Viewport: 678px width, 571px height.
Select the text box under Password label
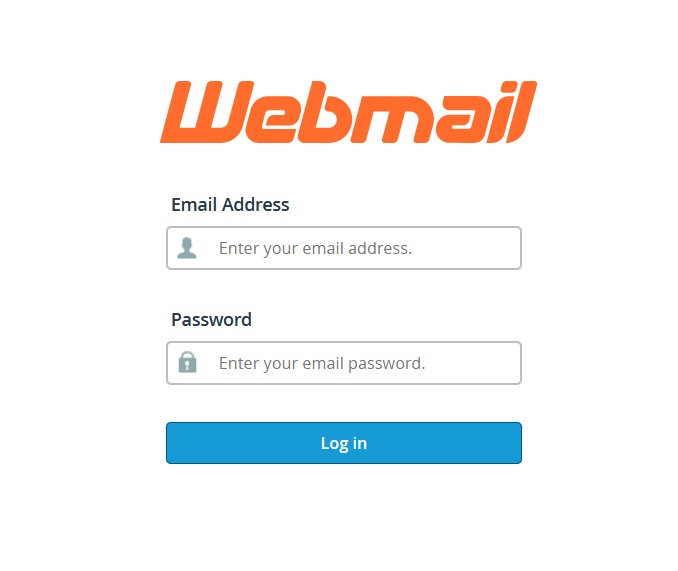[x=344, y=363]
